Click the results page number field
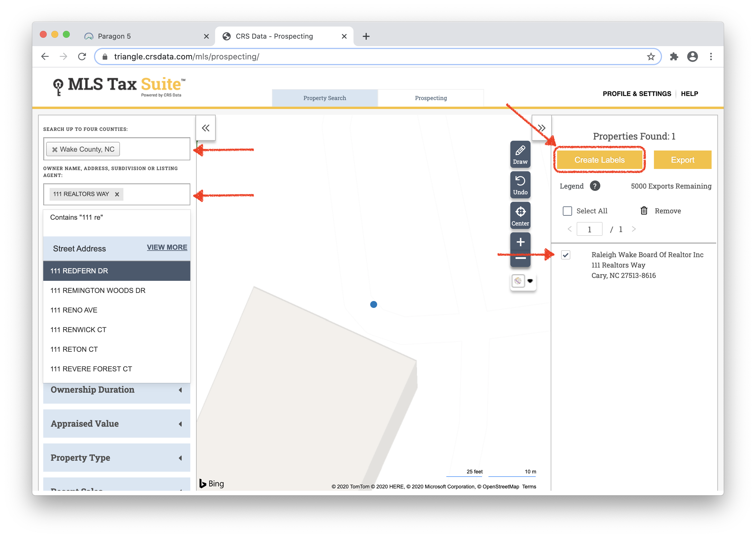Image resolution: width=756 pixels, height=538 pixels. tap(589, 229)
